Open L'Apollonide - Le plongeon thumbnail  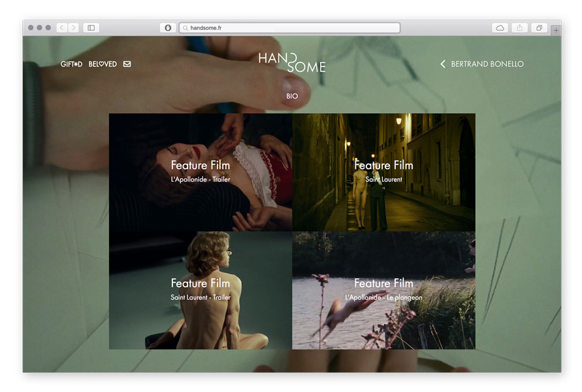[x=383, y=290]
